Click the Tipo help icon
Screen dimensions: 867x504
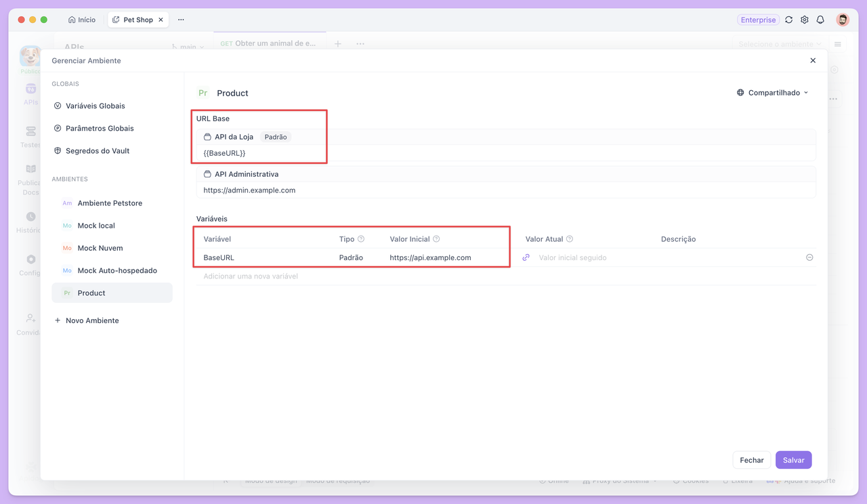361,239
